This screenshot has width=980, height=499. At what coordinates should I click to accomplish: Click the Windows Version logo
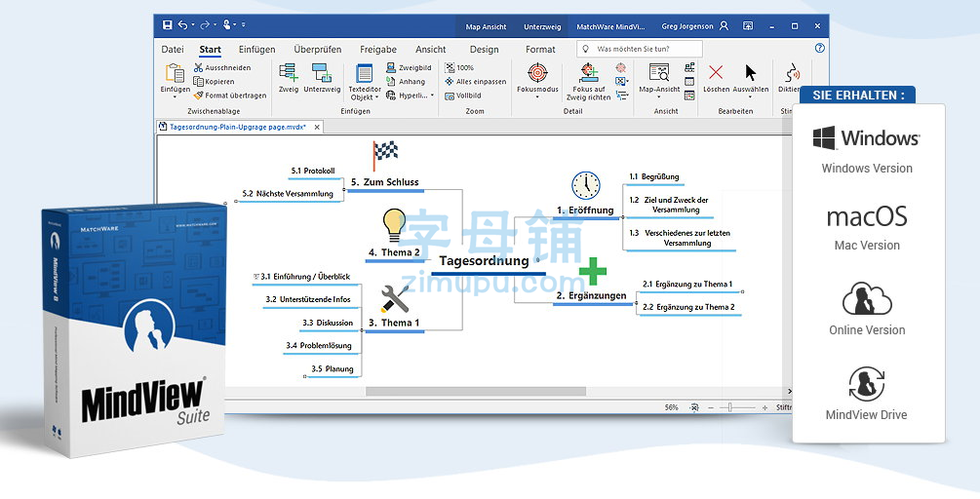866,137
